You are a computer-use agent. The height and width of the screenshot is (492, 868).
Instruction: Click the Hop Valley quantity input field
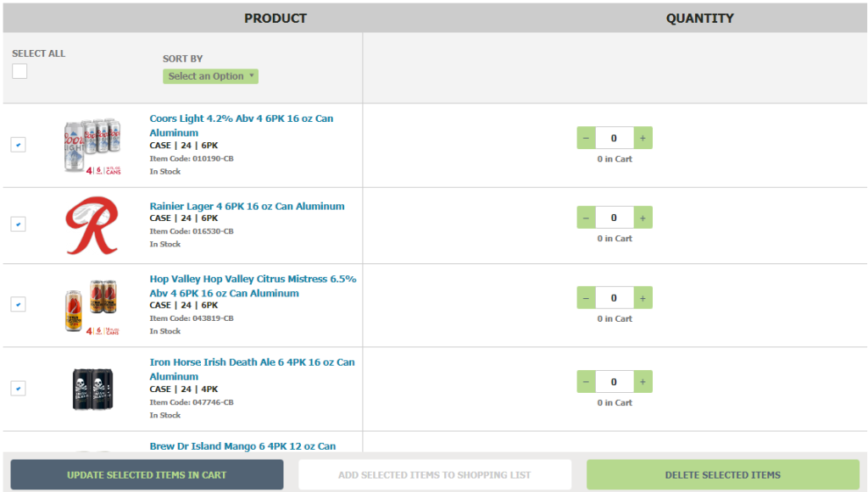[x=615, y=298]
